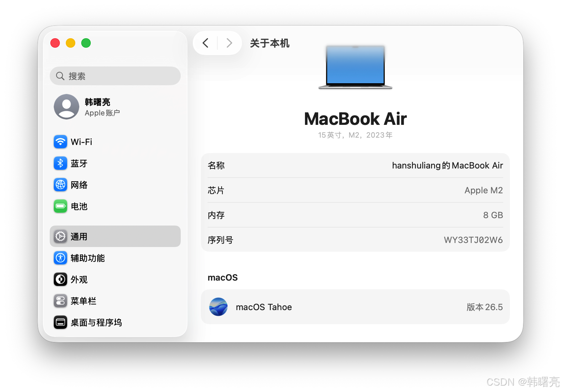Click the 芯片 row label
The image size is (561, 392).
(216, 190)
